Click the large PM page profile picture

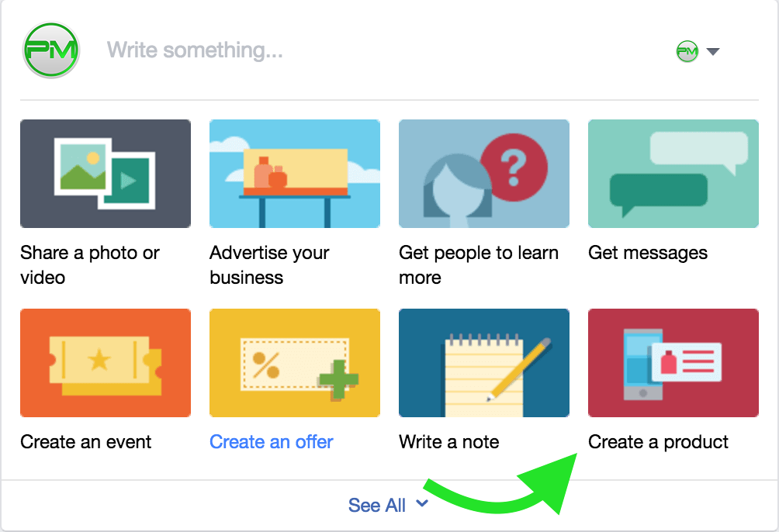tap(50, 50)
